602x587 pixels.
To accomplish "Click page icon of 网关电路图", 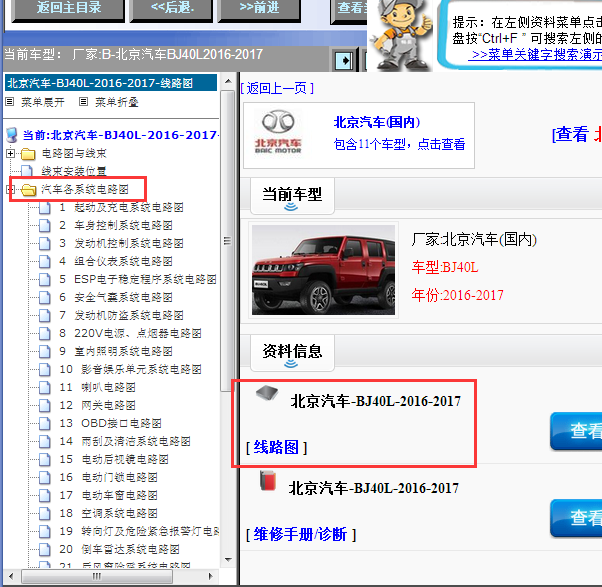I will coord(45,405).
